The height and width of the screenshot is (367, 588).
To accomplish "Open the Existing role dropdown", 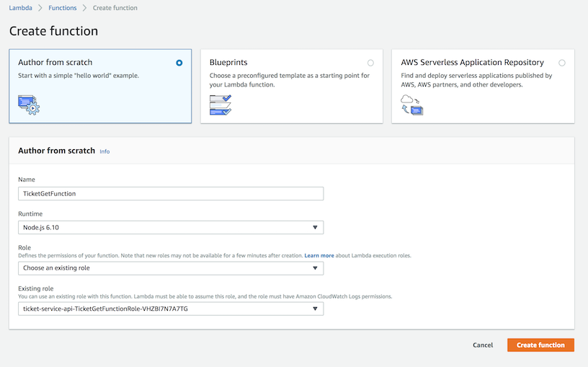I will (x=171, y=309).
